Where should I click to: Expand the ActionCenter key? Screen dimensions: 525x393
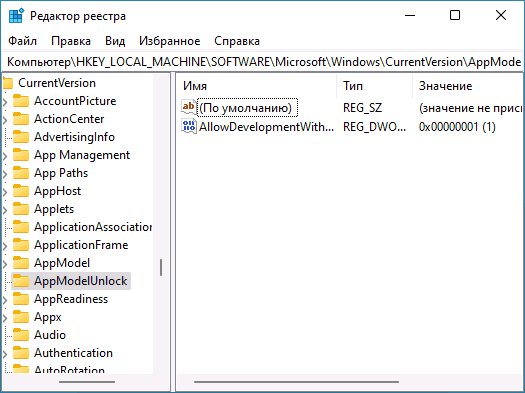pos(5,120)
